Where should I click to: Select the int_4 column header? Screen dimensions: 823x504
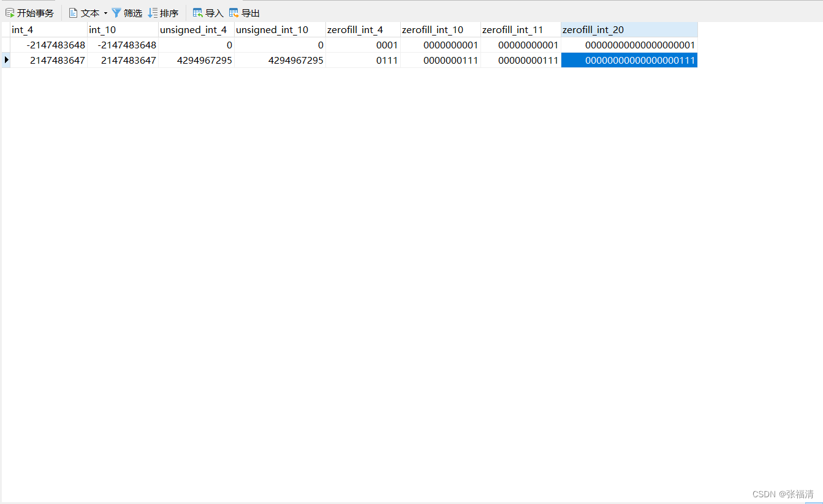[49, 29]
